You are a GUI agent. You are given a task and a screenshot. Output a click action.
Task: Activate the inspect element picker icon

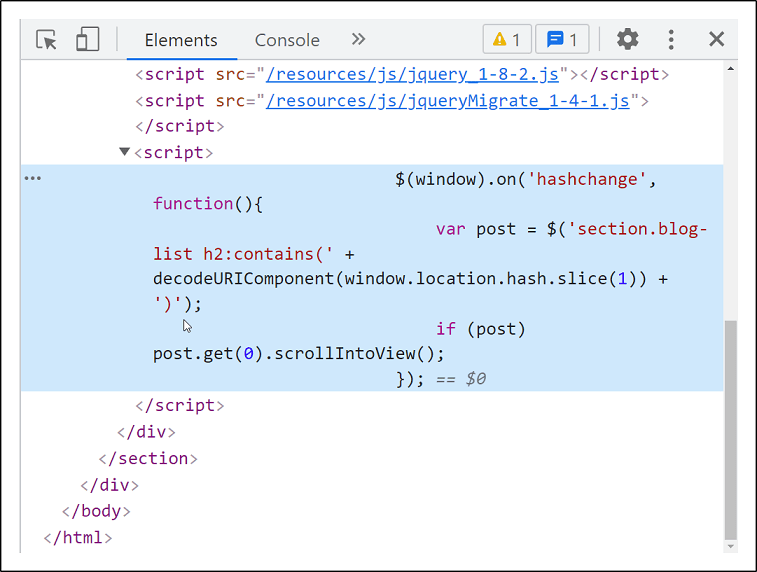pos(46,40)
